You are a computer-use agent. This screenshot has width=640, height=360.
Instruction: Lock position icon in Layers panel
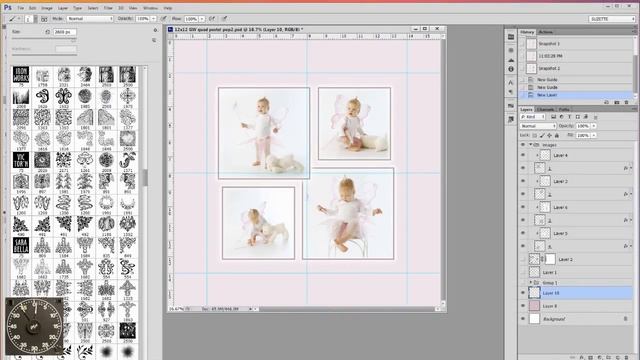tap(550, 136)
